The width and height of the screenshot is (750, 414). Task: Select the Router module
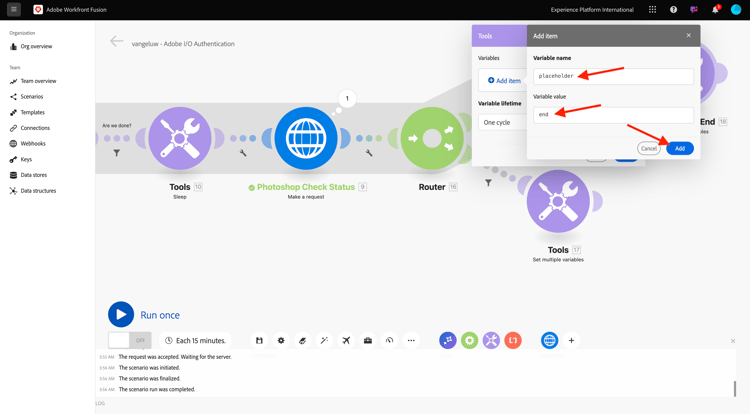click(x=432, y=138)
